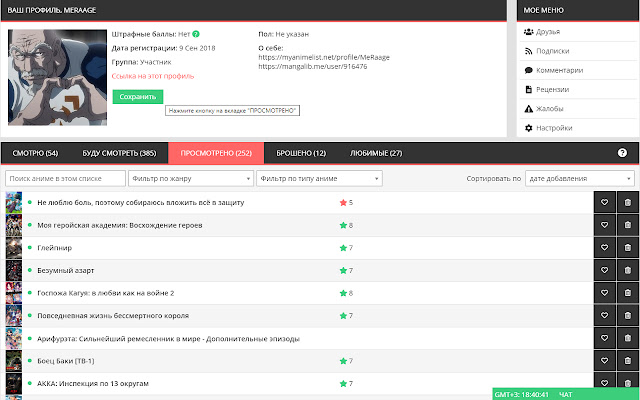Click the star rating of Боец Баки (ТВ-1)
Viewport: 640px width, 400px height.
pyautogui.click(x=346, y=361)
